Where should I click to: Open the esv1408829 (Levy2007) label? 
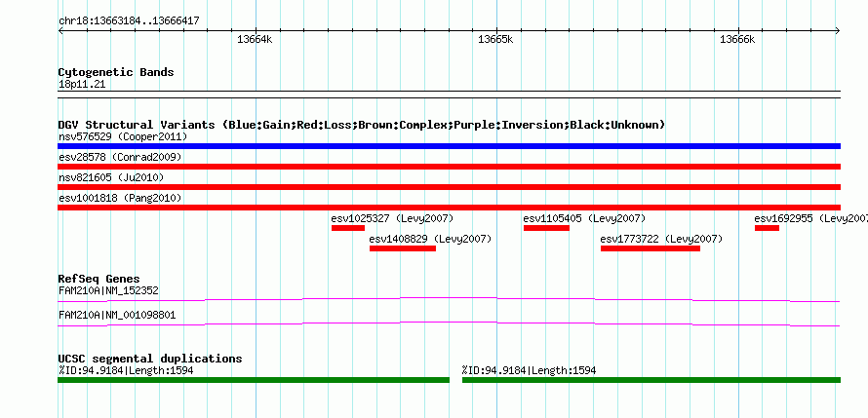[431, 239]
